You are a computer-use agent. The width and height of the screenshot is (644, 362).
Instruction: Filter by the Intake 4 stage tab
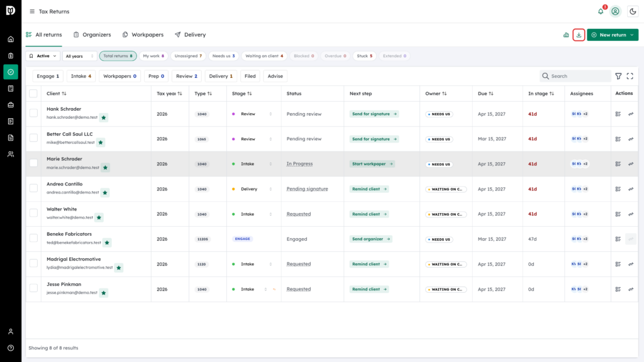[x=81, y=76]
